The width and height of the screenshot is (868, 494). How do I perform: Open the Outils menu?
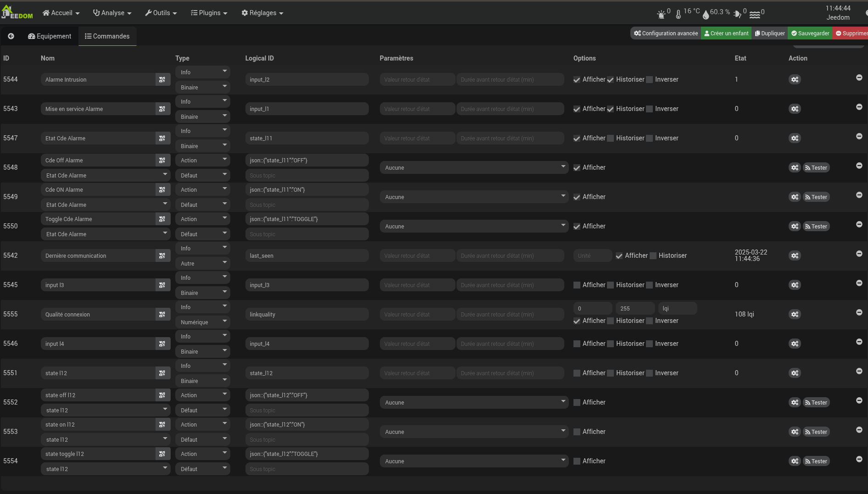[161, 13]
